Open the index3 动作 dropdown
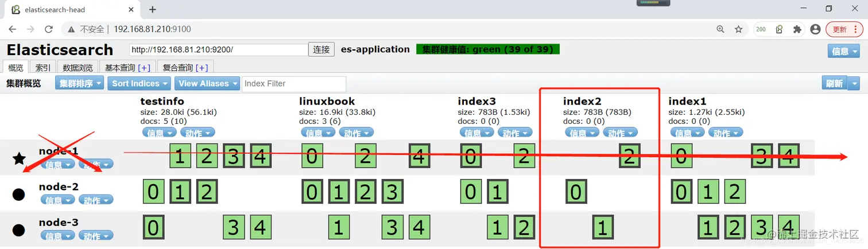868x249 pixels. click(x=515, y=133)
